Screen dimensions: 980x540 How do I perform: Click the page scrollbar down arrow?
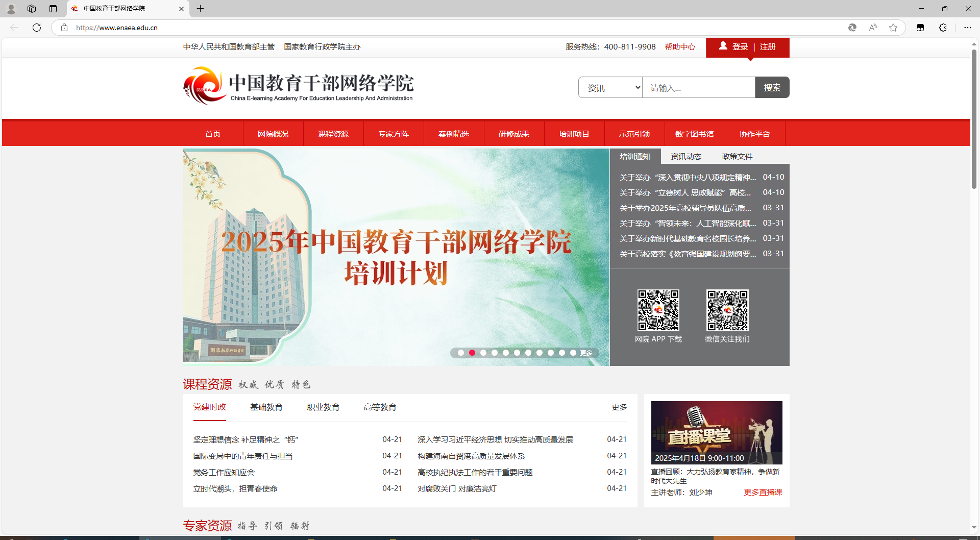pyautogui.click(x=974, y=527)
